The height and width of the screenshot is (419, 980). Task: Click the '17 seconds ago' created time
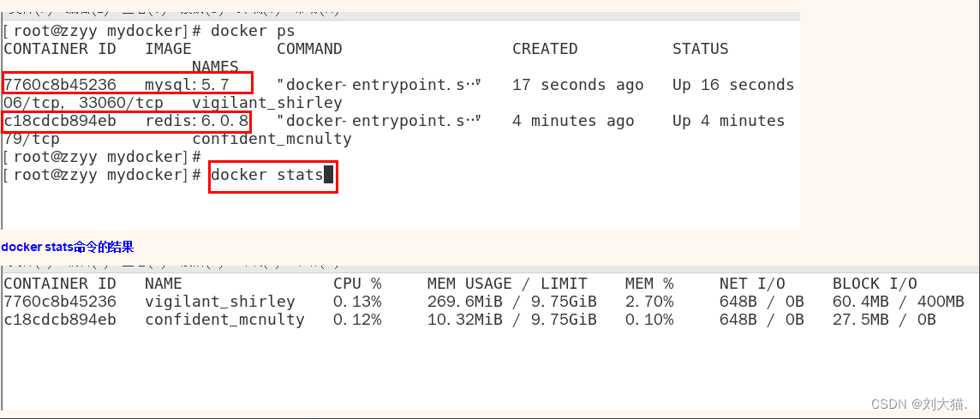coord(577,85)
